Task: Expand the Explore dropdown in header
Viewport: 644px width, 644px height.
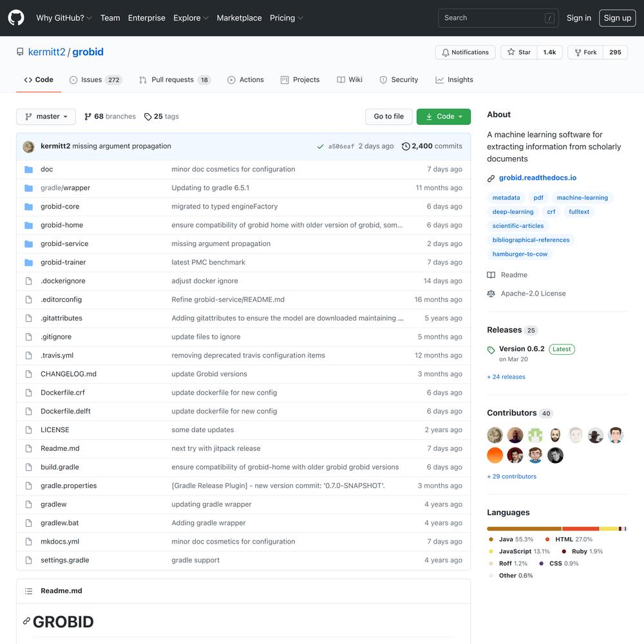Action: [x=191, y=17]
